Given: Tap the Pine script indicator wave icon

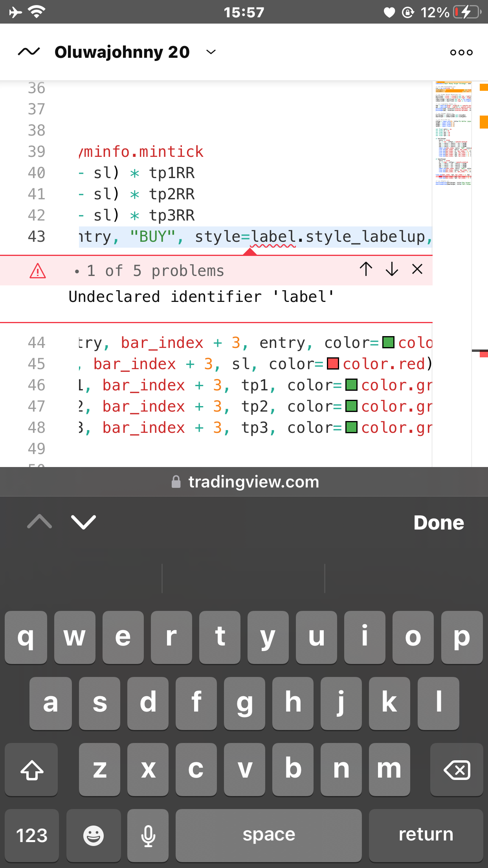Looking at the screenshot, I should point(29,52).
